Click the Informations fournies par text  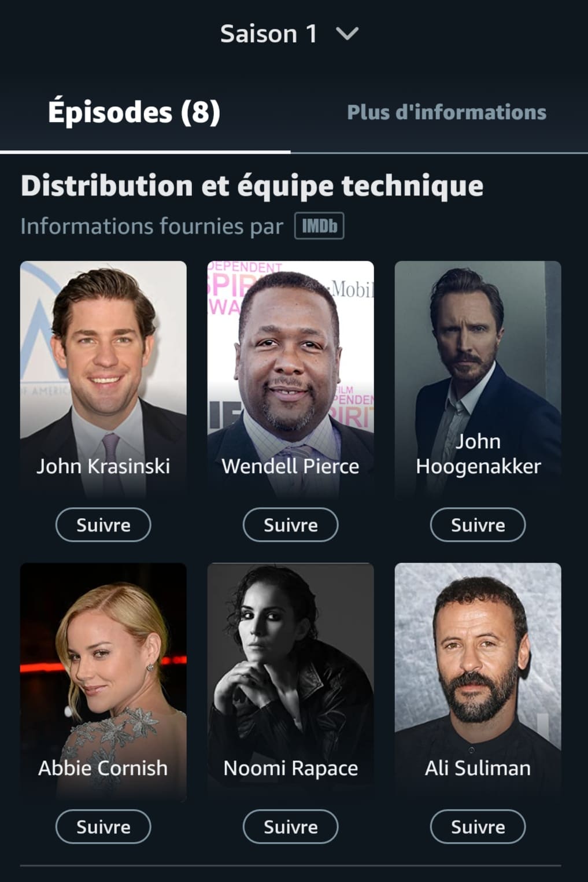pos(152,226)
